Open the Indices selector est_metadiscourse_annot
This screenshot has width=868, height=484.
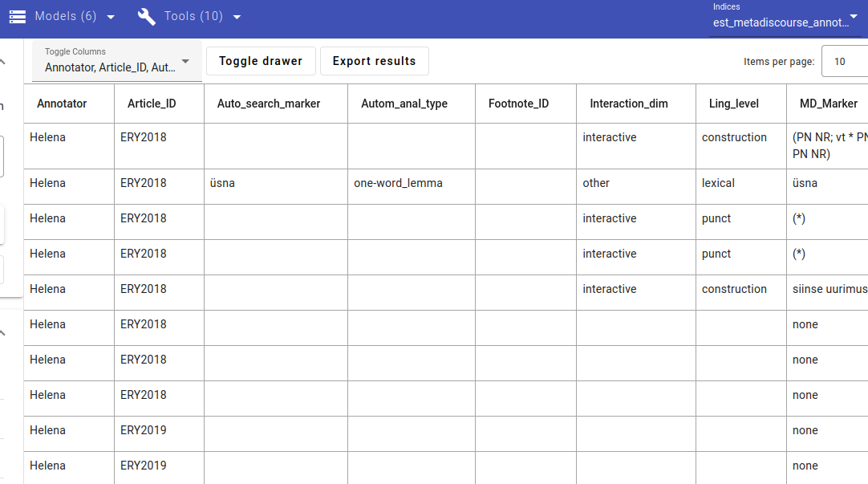785,18
